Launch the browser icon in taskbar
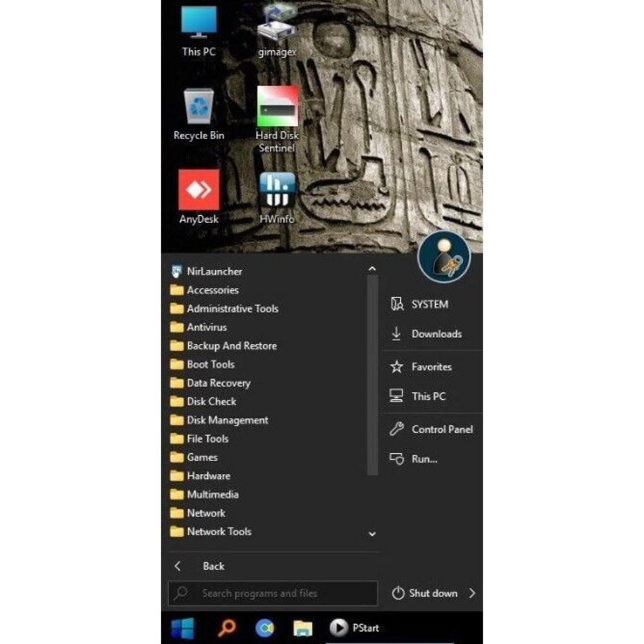 click(x=264, y=628)
